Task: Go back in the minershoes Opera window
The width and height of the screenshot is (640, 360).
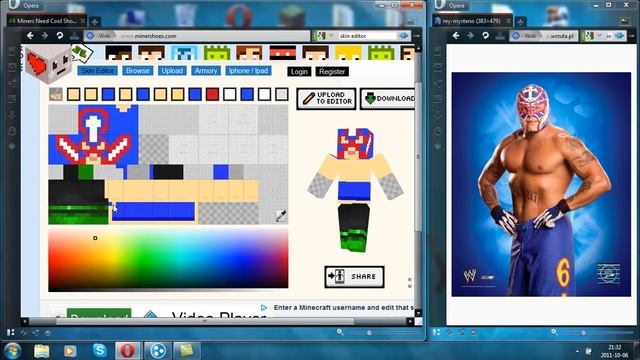Action: [30, 36]
